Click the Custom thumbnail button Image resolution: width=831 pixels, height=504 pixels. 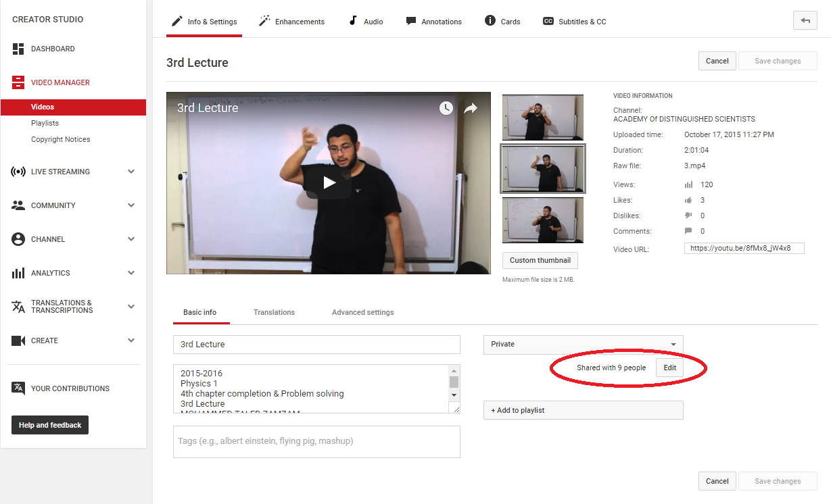pyautogui.click(x=540, y=260)
